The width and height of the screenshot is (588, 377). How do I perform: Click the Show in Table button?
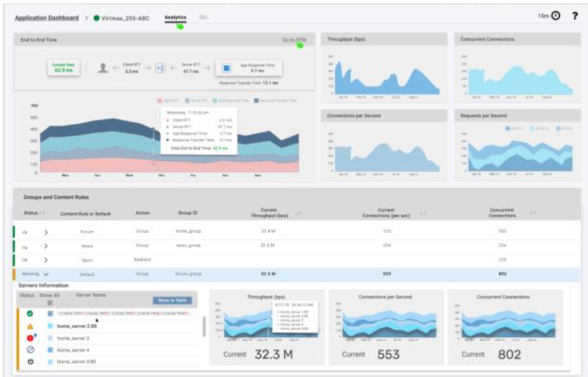[x=171, y=300]
